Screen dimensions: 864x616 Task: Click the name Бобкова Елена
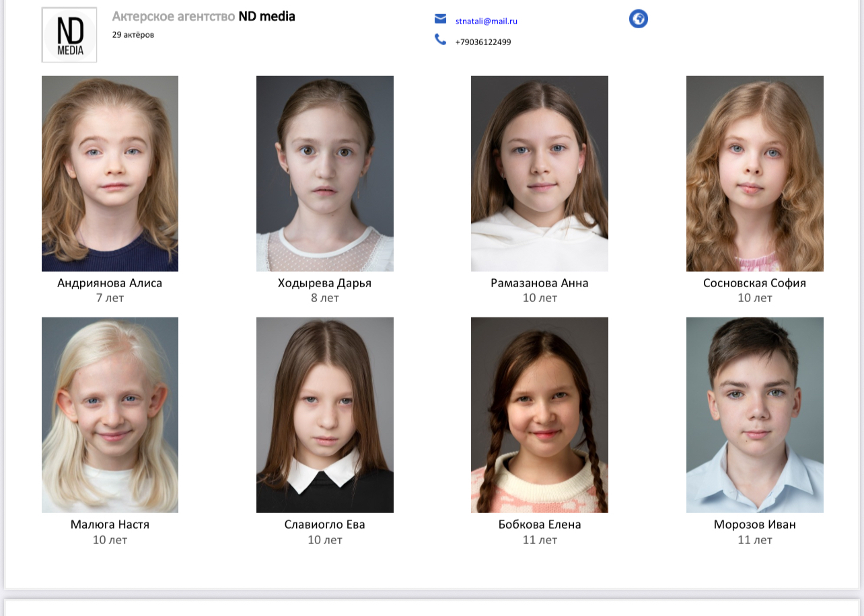pos(540,525)
